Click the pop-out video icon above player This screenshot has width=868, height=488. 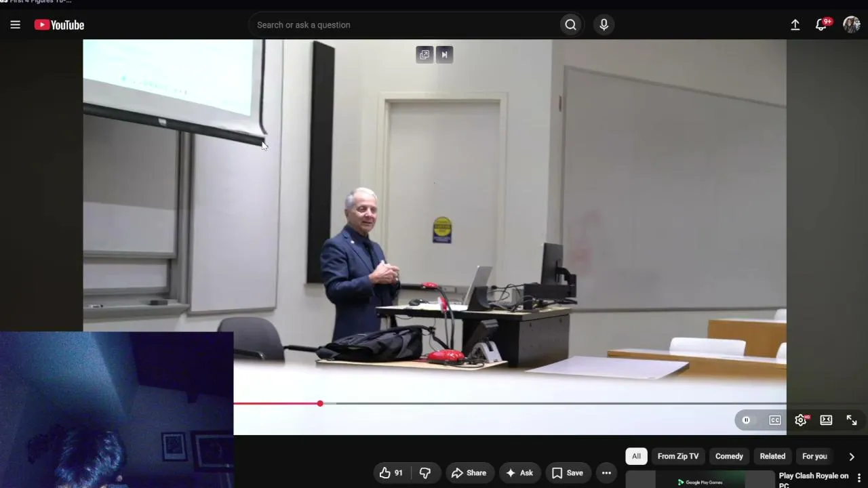425,55
